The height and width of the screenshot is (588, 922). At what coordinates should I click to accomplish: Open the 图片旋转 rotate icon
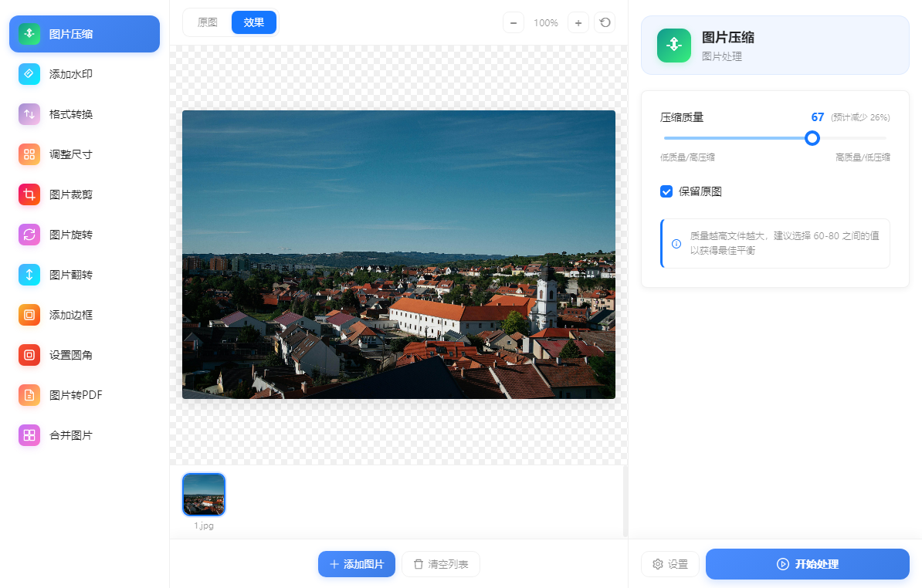tap(29, 235)
